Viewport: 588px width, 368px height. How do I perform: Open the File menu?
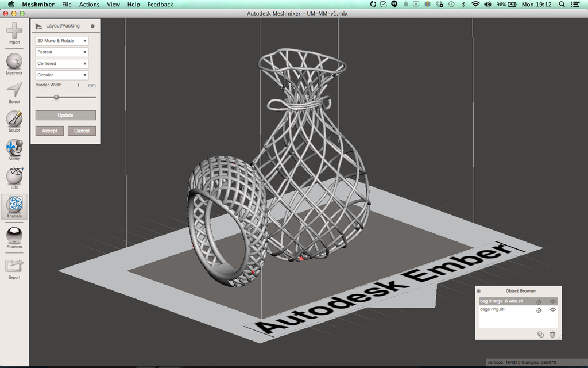pos(67,5)
